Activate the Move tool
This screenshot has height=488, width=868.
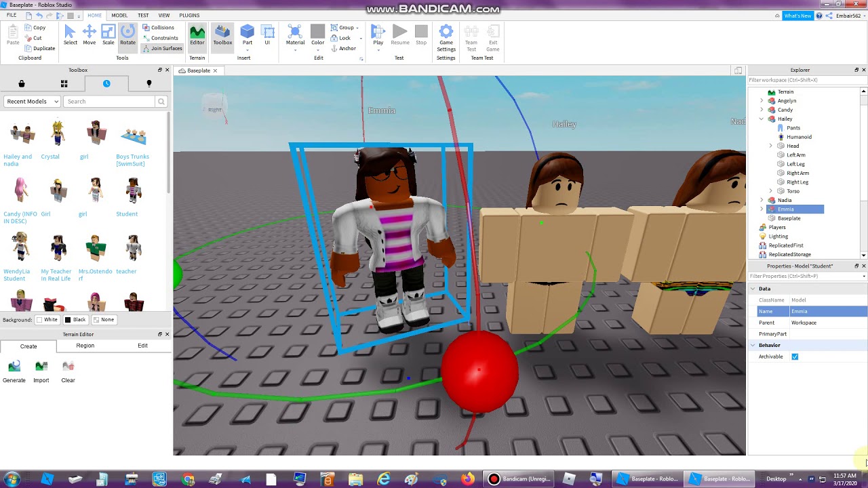(89, 35)
